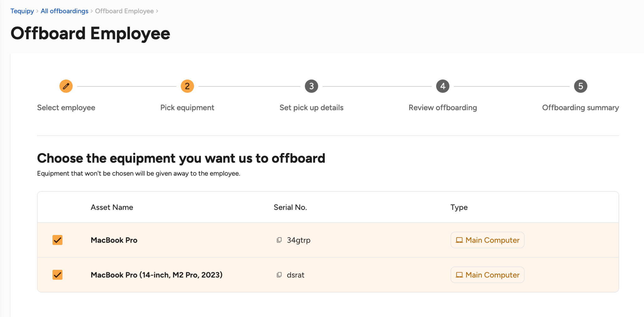Click the Serial No. column header
Image resolution: width=644 pixels, height=317 pixels.
click(x=290, y=207)
